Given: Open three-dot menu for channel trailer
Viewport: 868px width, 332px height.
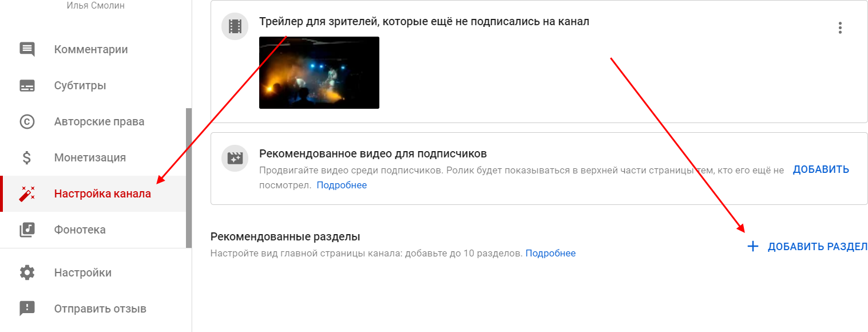Looking at the screenshot, I should (x=840, y=27).
